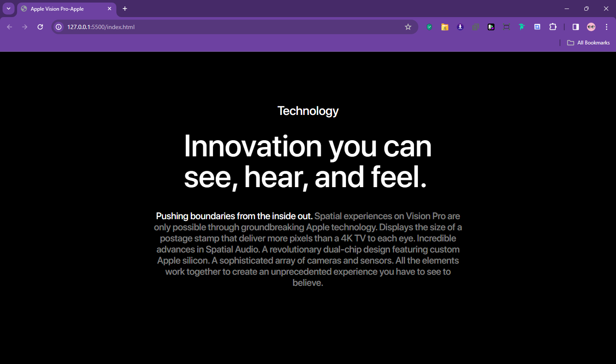Click the 'see, hear, and feel.' headline line
The height and width of the screenshot is (364, 616).
click(x=305, y=177)
